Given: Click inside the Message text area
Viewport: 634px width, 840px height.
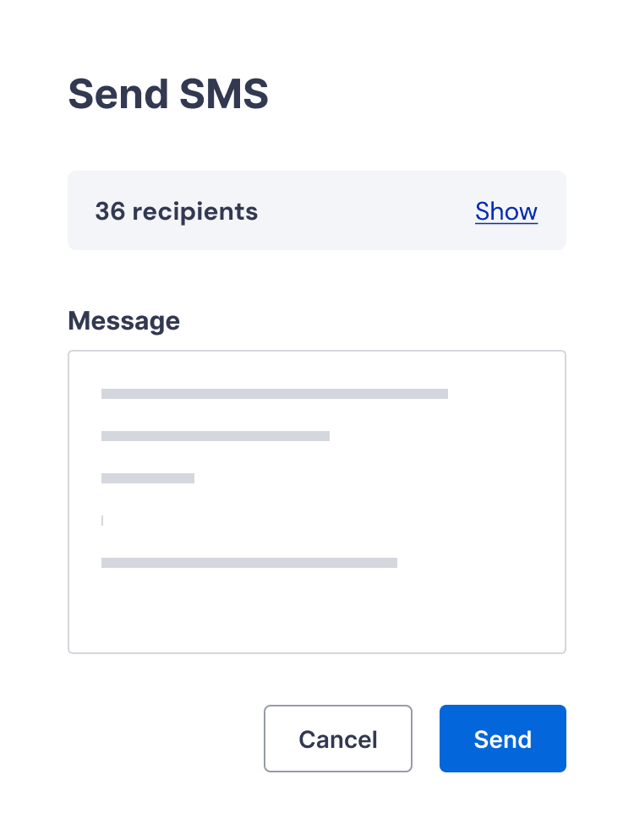Looking at the screenshot, I should pos(317,501).
